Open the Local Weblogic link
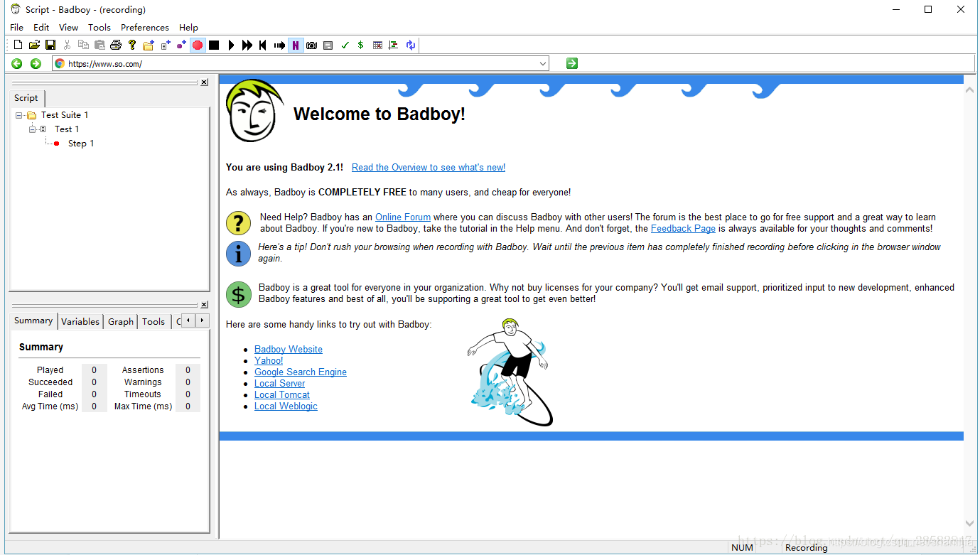The image size is (980, 555). pyautogui.click(x=286, y=406)
